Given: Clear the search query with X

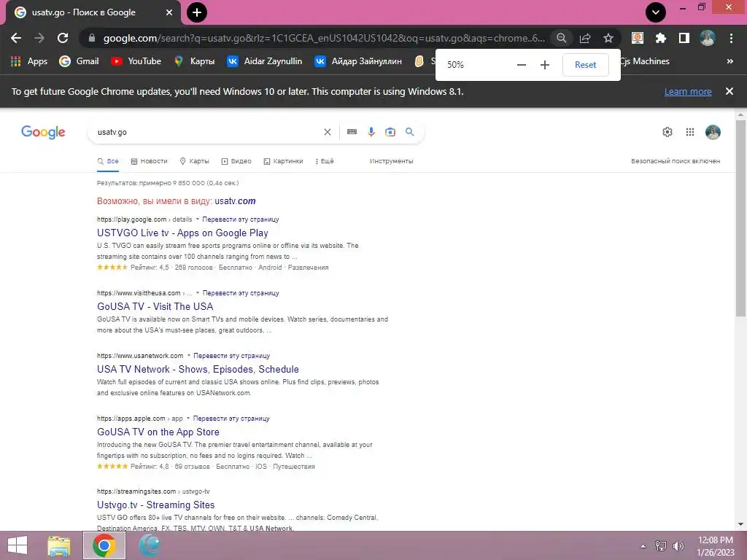Looking at the screenshot, I should [x=328, y=133].
